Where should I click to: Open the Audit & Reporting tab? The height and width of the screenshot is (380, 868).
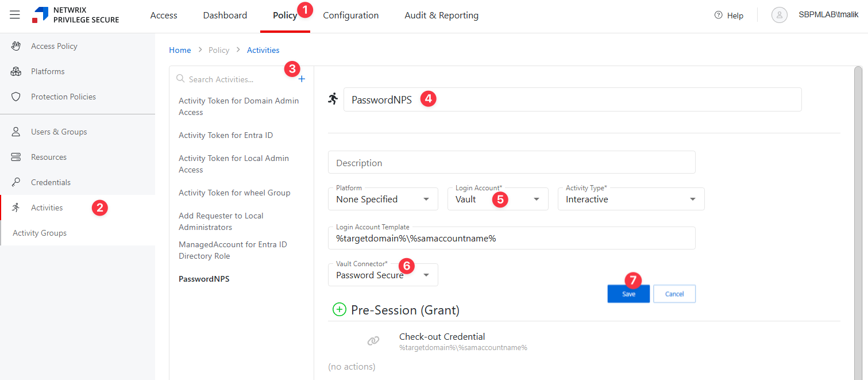pos(441,16)
